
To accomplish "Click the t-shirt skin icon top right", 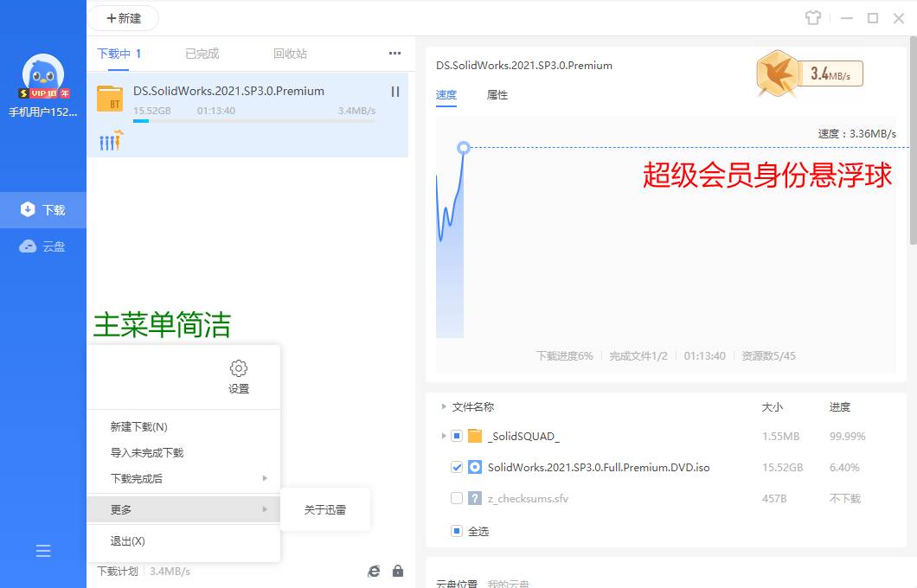I will click(814, 17).
